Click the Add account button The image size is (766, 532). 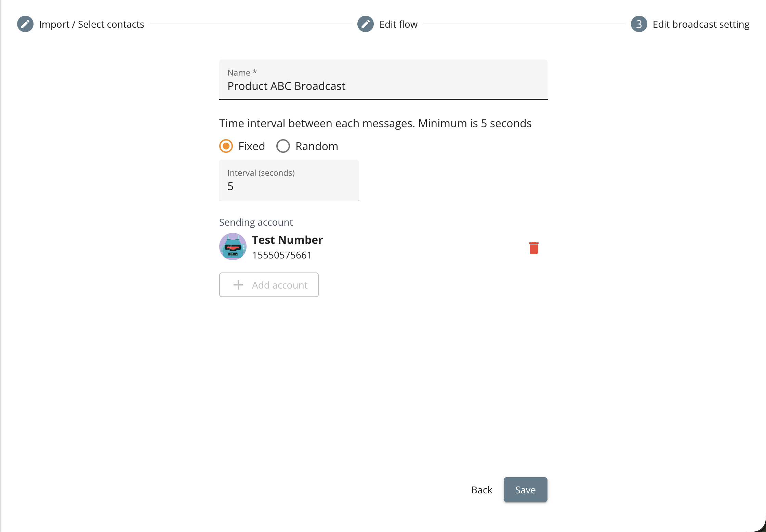[269, 285]
